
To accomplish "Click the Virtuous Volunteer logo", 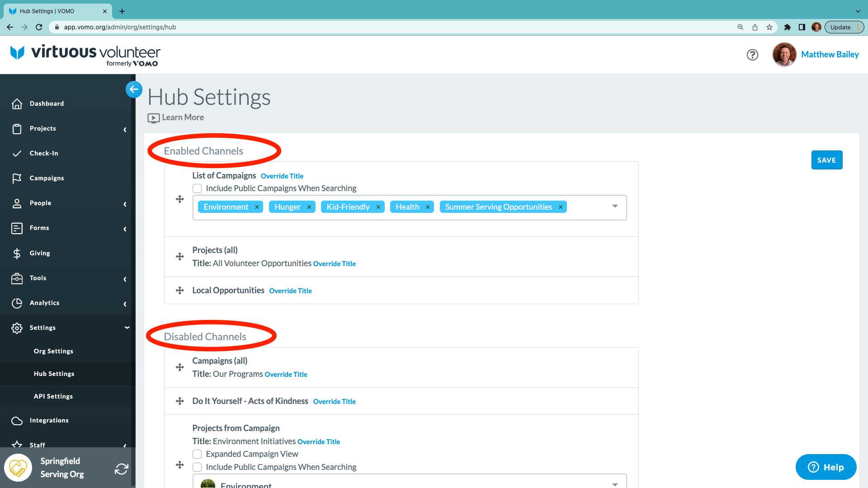I will (x=85, y=55).
